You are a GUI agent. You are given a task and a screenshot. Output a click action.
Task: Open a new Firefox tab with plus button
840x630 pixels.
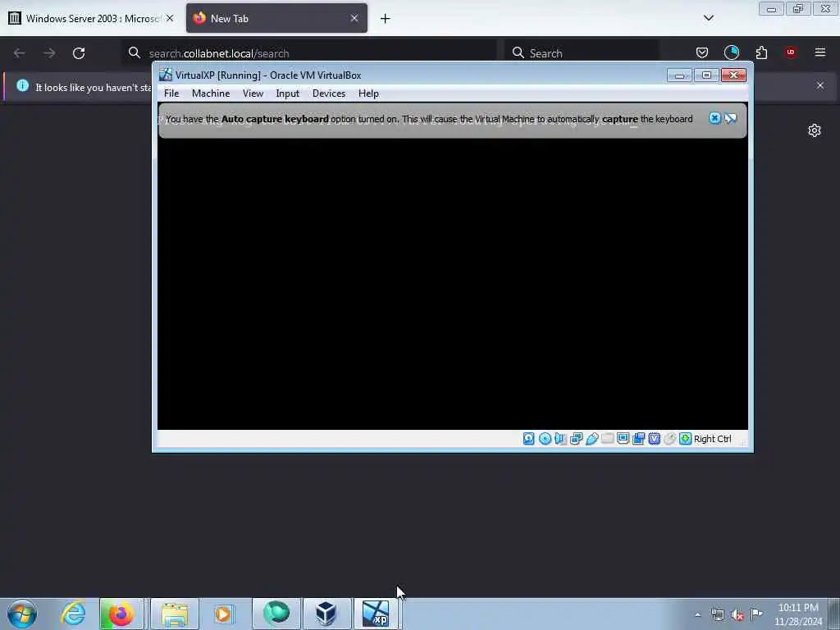(x=386, y=19)
